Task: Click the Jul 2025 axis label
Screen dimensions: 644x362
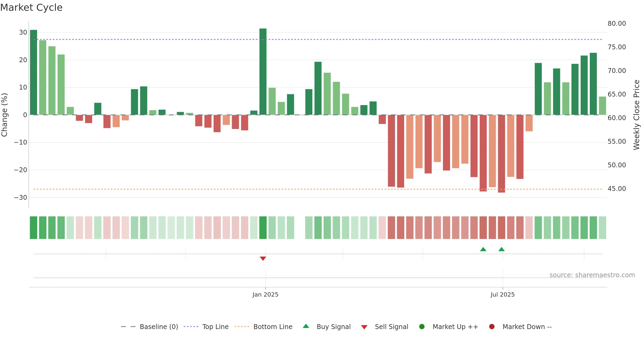Action: (x=503, y=295)
